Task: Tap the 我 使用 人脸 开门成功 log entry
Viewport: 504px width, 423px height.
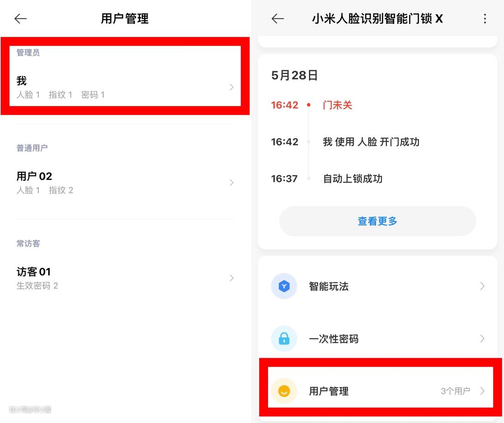Action: point(371,142)
